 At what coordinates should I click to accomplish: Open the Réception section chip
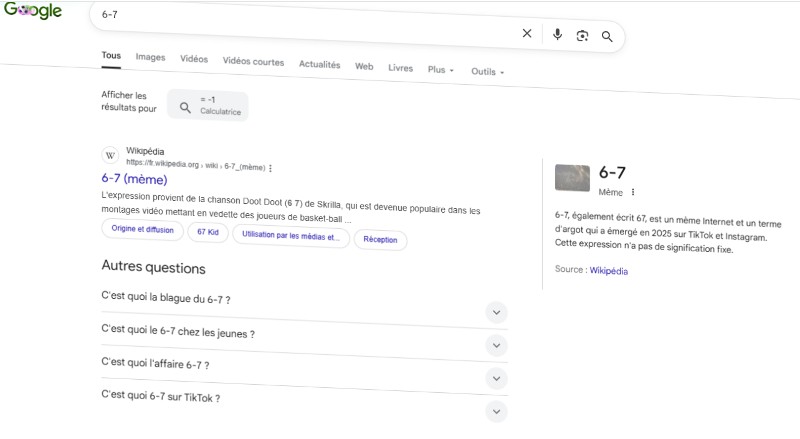380,240
